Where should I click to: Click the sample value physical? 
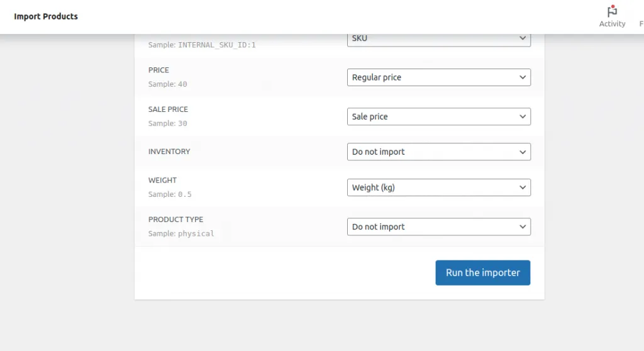(x=196, y=233)
